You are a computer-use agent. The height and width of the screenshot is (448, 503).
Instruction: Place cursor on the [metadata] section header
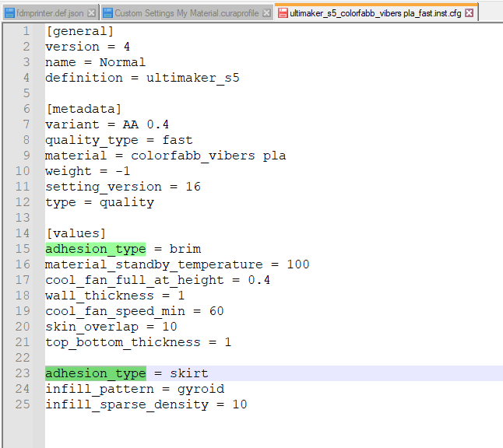(x=83, y=109)
